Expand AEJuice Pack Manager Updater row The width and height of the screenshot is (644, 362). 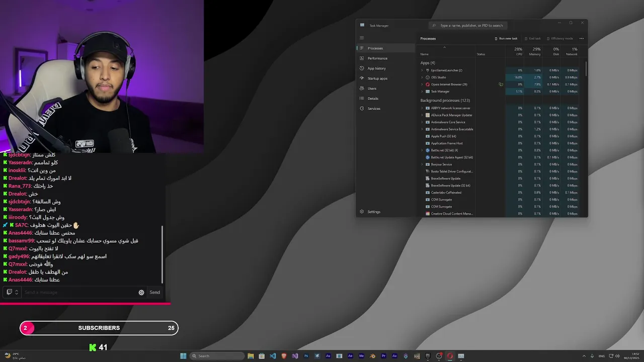tap(422, 115)
